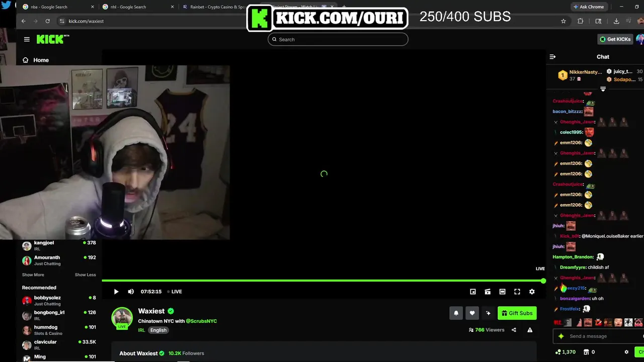Close the nhl Google Search tab
Image resolution: width=644 pixels, height=362 pixels.
(x=172, y=7)
